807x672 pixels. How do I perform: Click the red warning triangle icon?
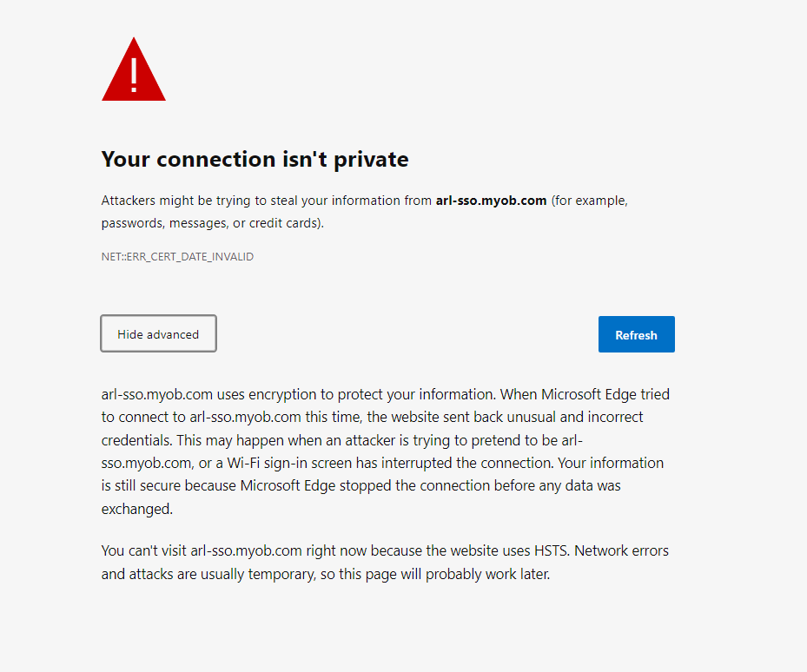(x=134, y=69)
